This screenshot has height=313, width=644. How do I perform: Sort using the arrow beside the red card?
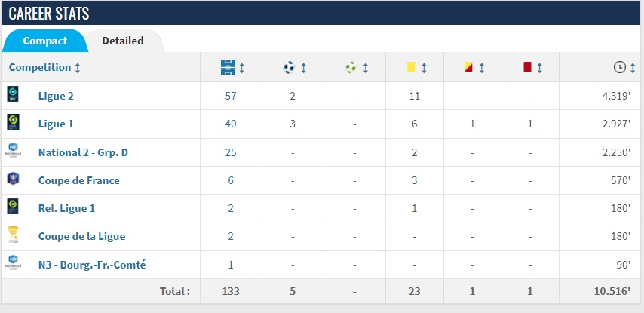coord(540,68)
